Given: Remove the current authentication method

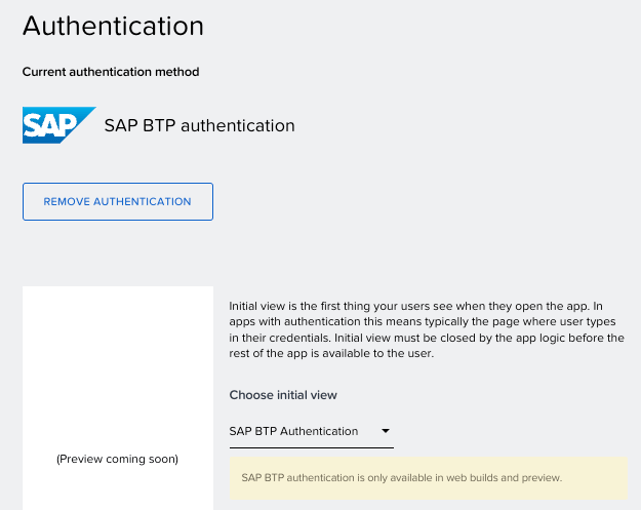Looking at the screenshot, I should [x=118, y=202].
